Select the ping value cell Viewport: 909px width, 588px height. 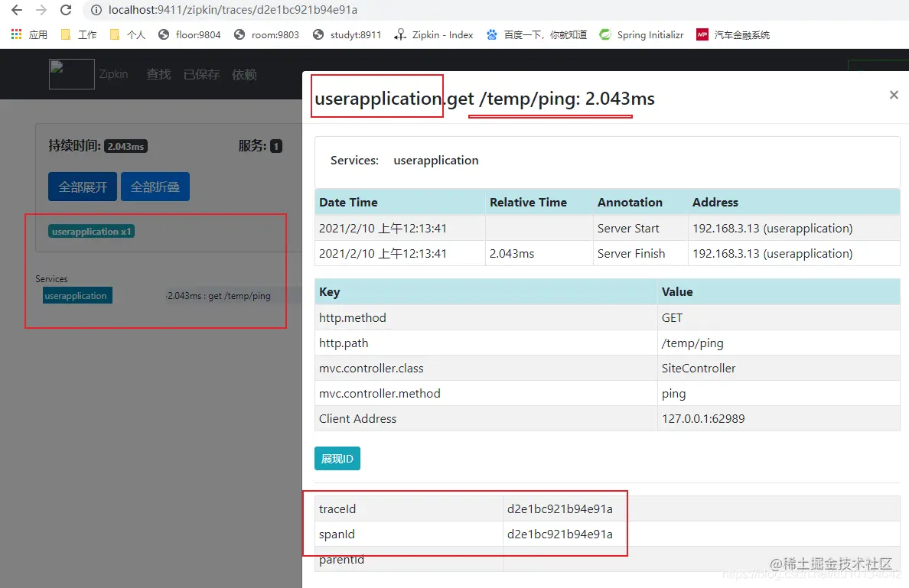779,393
